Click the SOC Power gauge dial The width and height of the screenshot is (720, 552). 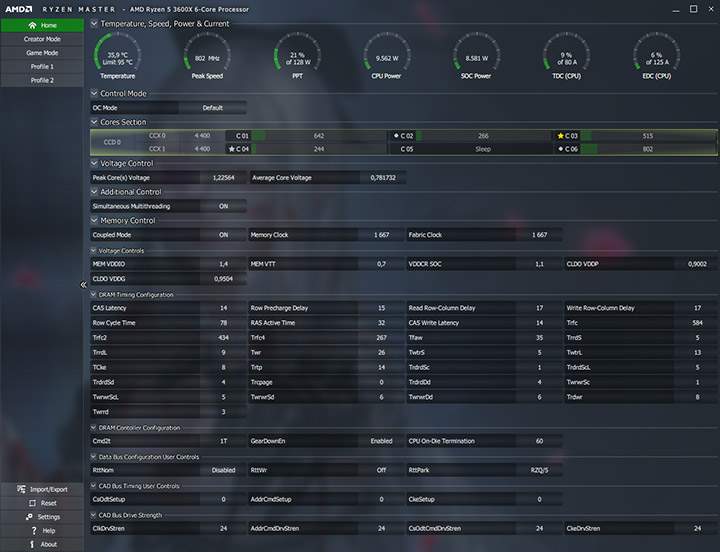point(476,51)
